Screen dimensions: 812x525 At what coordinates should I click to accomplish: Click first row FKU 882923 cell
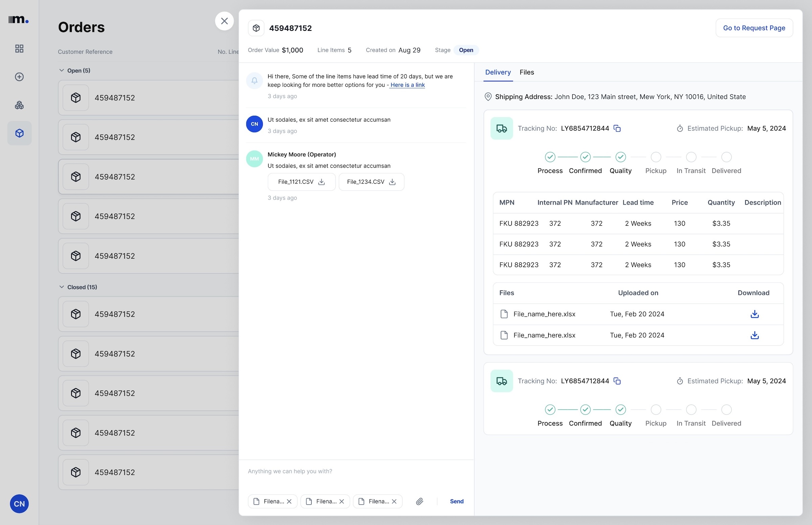(519, 223)
